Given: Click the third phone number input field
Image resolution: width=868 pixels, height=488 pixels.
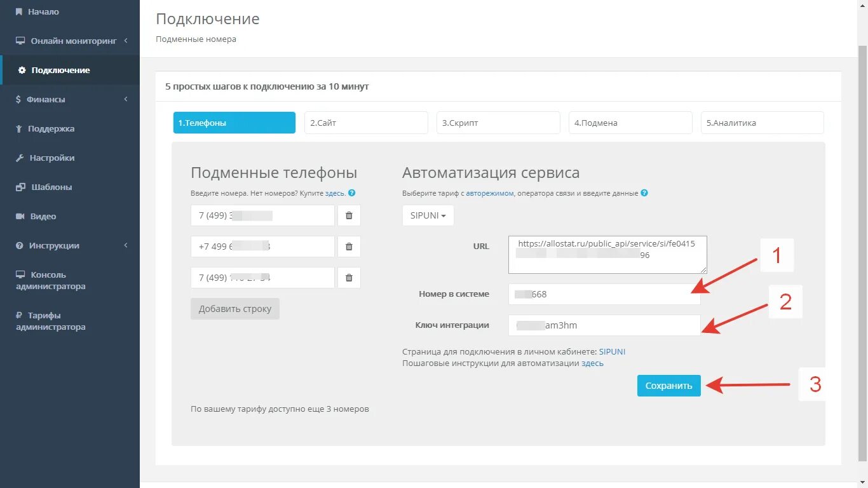Looking at the screenshot, I should (262, 278).
